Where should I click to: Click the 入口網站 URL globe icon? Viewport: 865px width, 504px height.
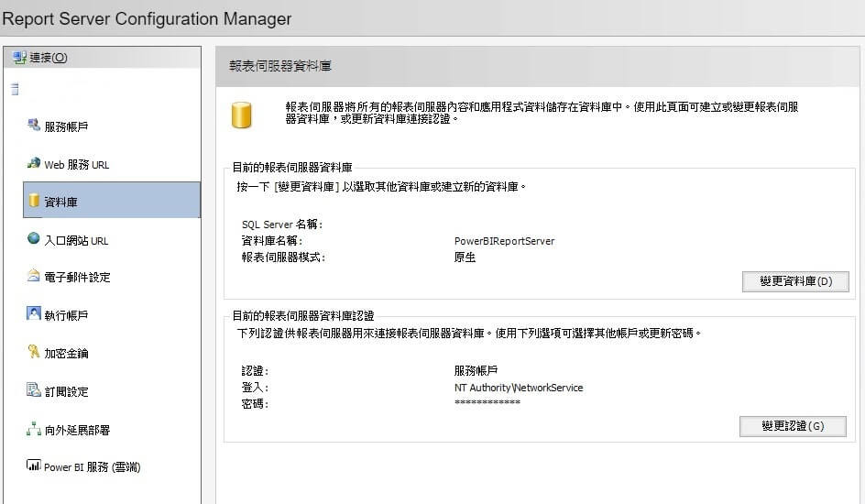[x=34, y=239]
